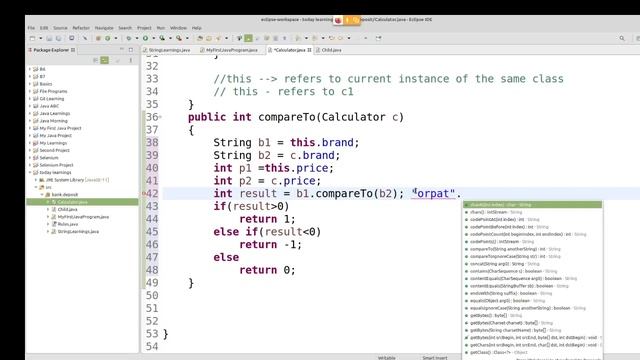This screenshot has width=640, height=360.
Task: Collapse the today learnings project
Action: click(30, 172)
